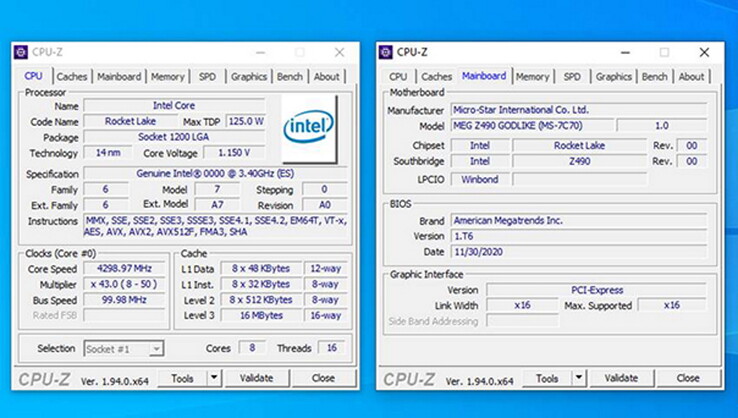Click Bus Speed value '99.98 MHz'
This screenshot has height=418, width=738.
point(124,300)
